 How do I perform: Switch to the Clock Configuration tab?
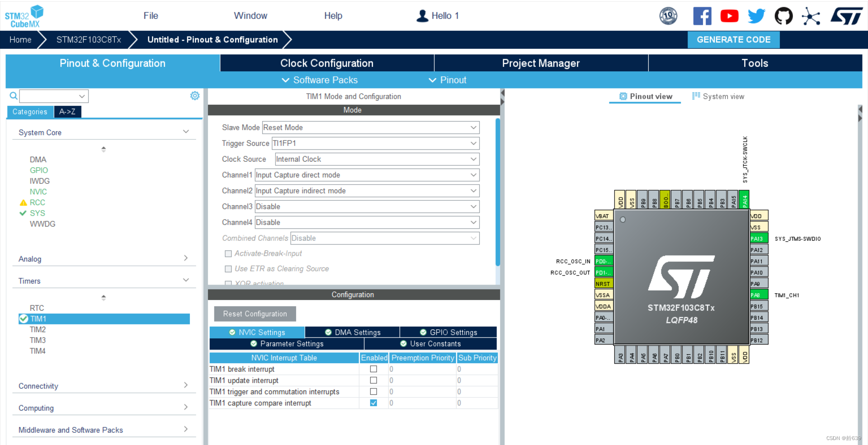point(327,63)
